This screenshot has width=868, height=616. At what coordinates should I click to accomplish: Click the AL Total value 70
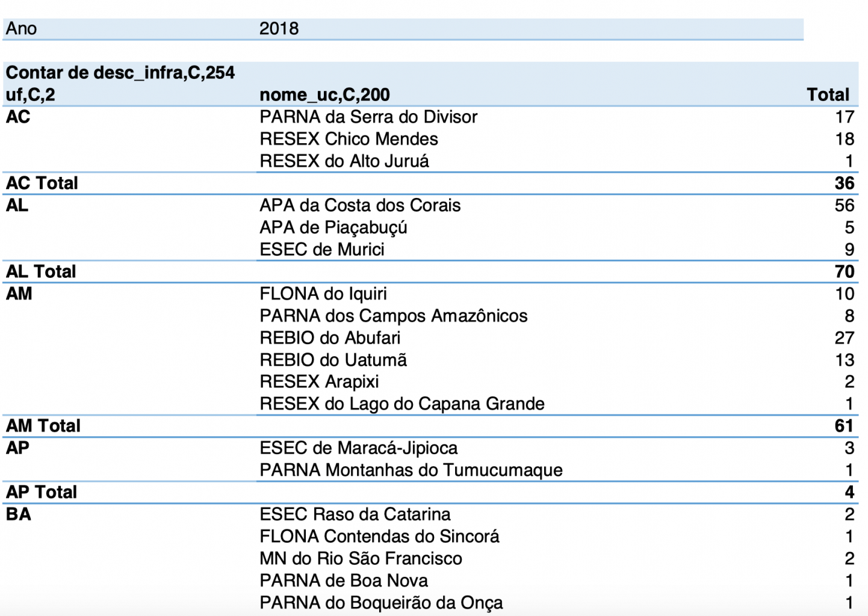click(x=845, y=271)
